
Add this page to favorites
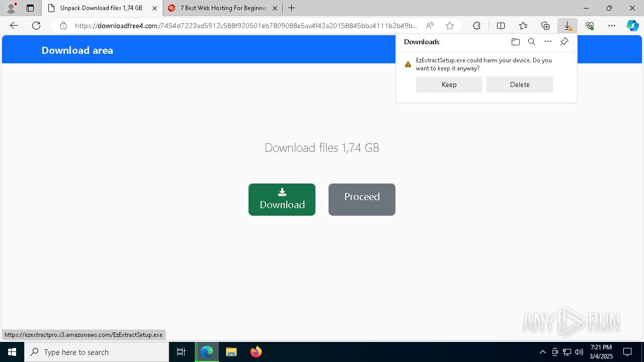[450, 26]
